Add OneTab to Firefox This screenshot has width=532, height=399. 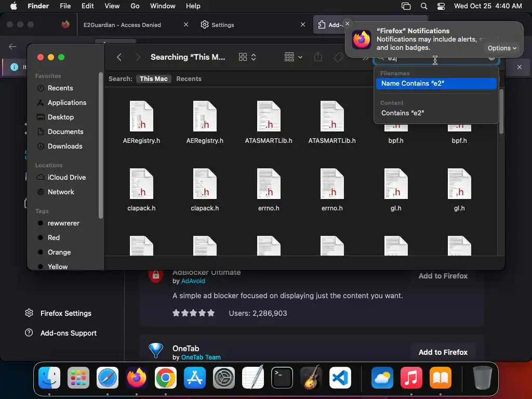coord(443,352)
